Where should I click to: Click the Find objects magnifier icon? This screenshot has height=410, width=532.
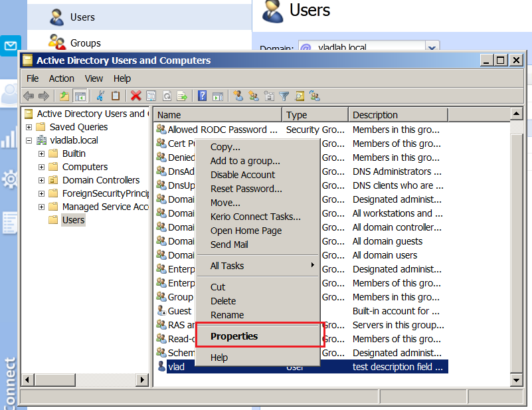[x=300, y=96]
